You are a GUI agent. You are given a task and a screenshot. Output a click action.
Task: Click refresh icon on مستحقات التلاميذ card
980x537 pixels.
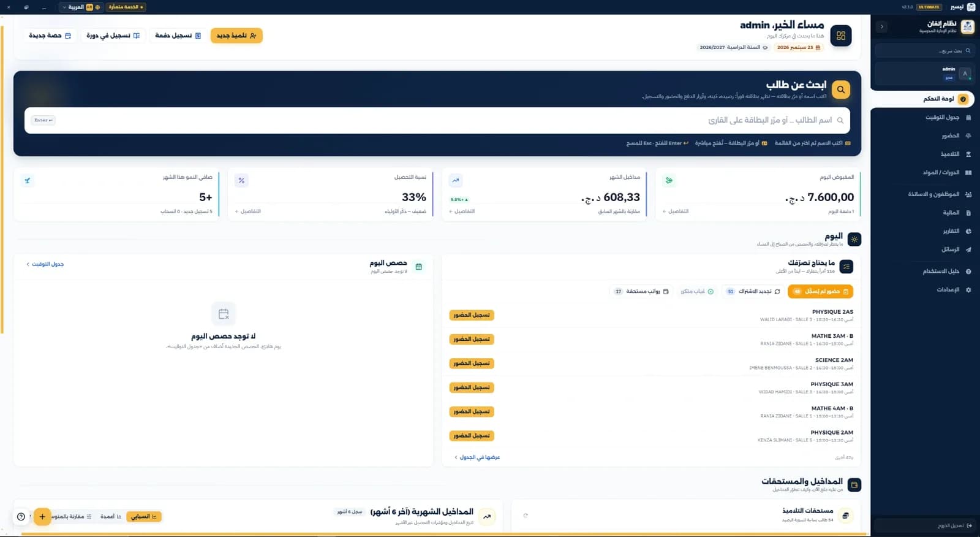[x=526, y=516]
